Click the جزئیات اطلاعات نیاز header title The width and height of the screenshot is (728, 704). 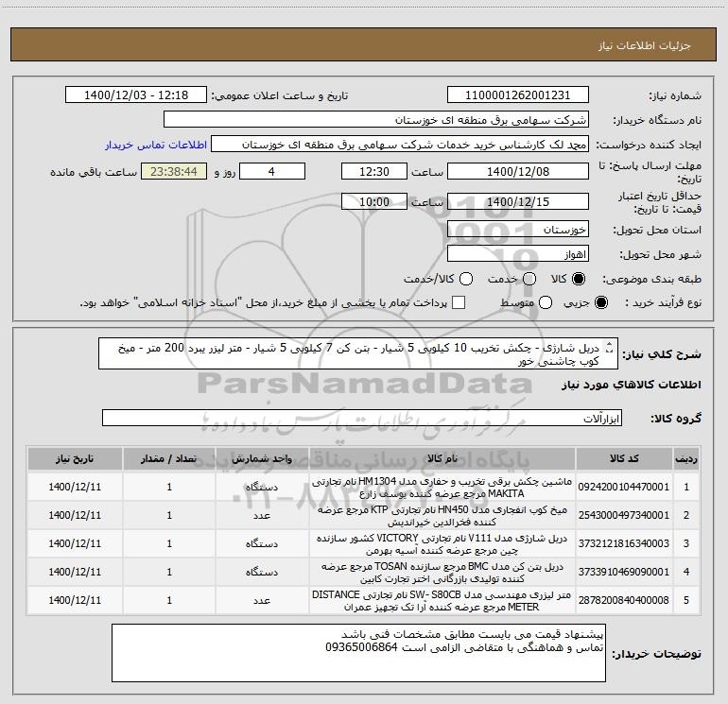[x=645, y=45]
